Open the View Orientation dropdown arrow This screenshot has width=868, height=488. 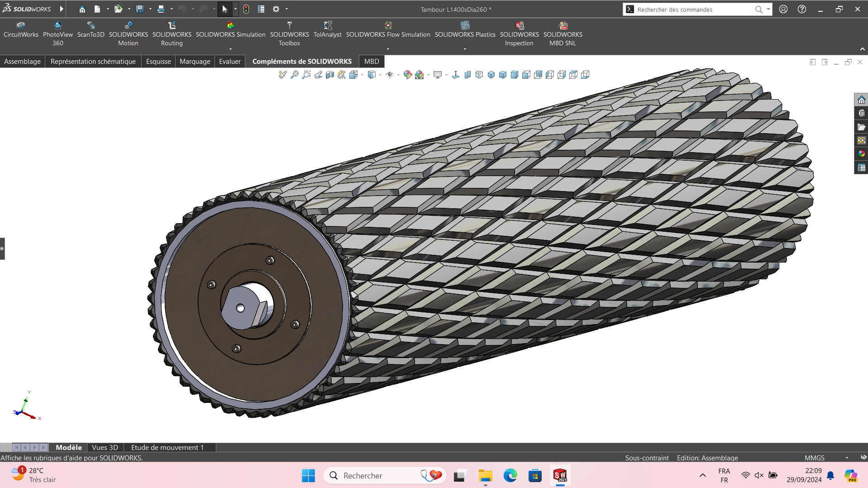(362, 75)
